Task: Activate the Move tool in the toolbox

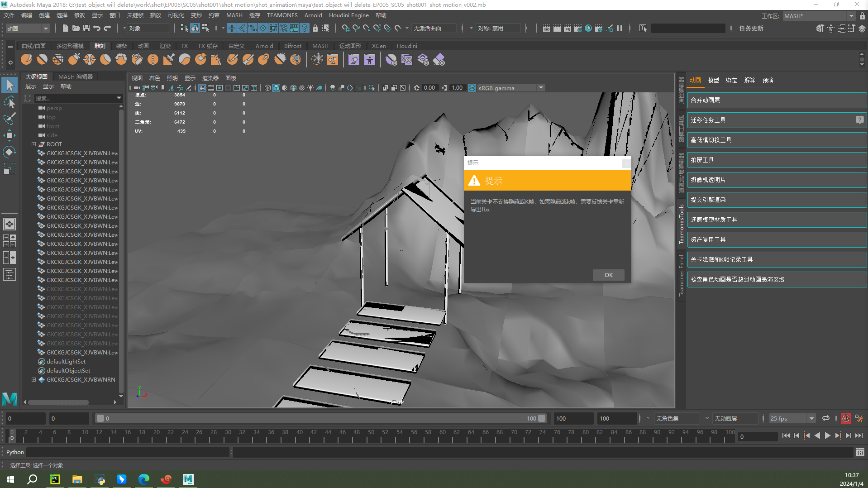Action: (x=9, y=135)
